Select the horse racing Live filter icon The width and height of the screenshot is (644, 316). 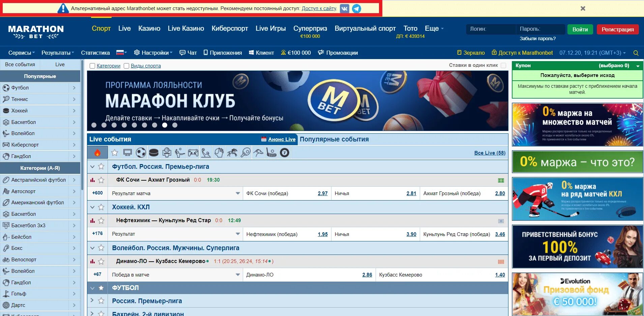[x=232, y=153]
